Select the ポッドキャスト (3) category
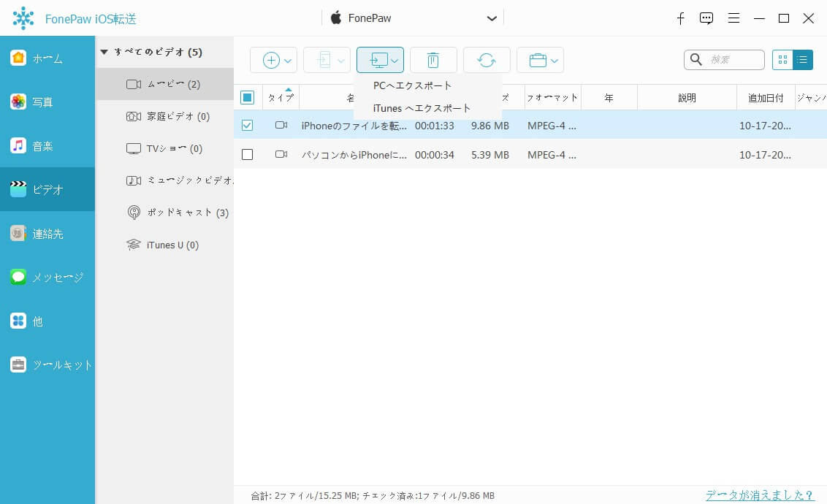Image resolution: width=827 pixels, height=504 pixels. click(x=164, y=213)
